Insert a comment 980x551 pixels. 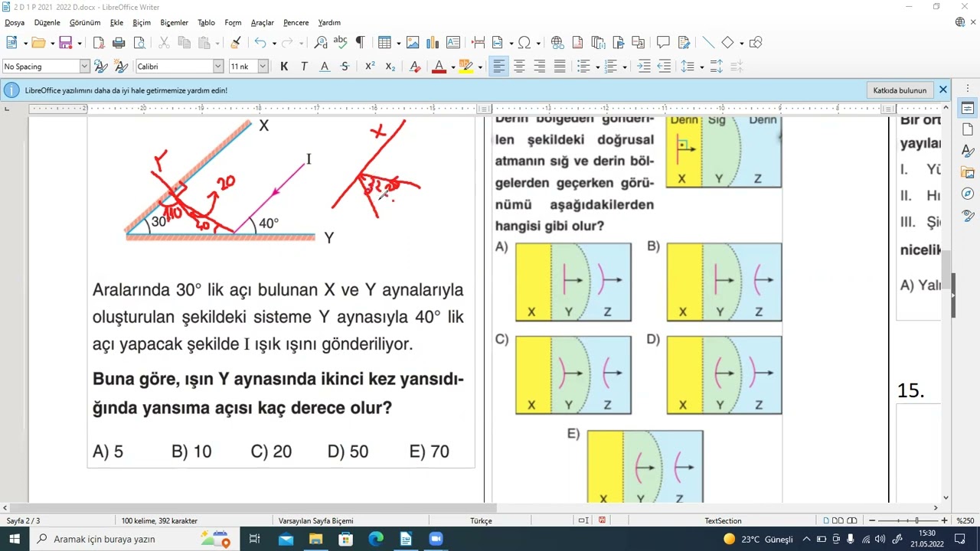click(663, 43)
